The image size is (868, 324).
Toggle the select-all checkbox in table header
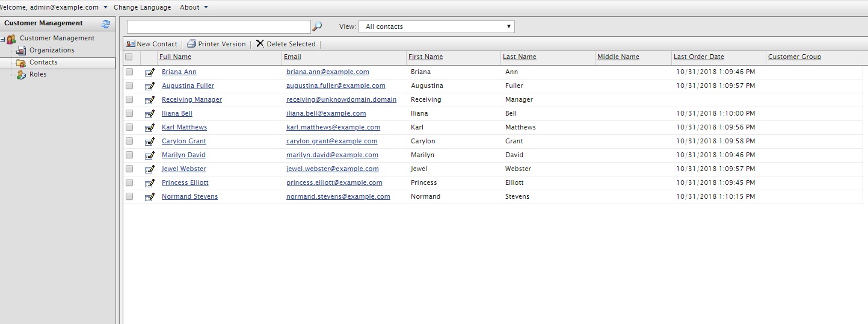[129, 57]
